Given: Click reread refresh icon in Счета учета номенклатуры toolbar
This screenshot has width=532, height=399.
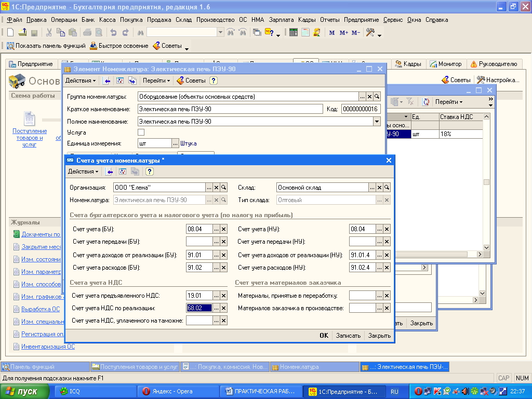Looking at the screenshot, I should pyautogui.click(x=123, y=171).
